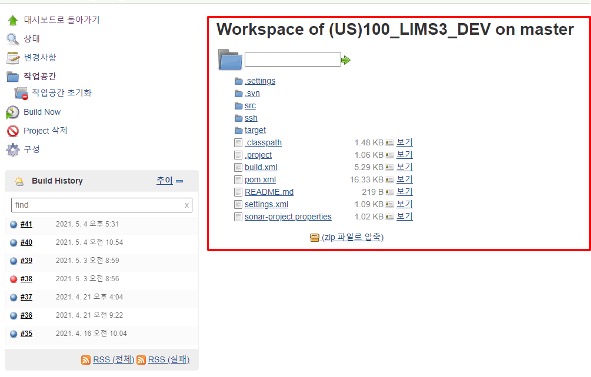Click blue status ball of build #41
Screen dimensions: 591x377
(x=14, y=225)
